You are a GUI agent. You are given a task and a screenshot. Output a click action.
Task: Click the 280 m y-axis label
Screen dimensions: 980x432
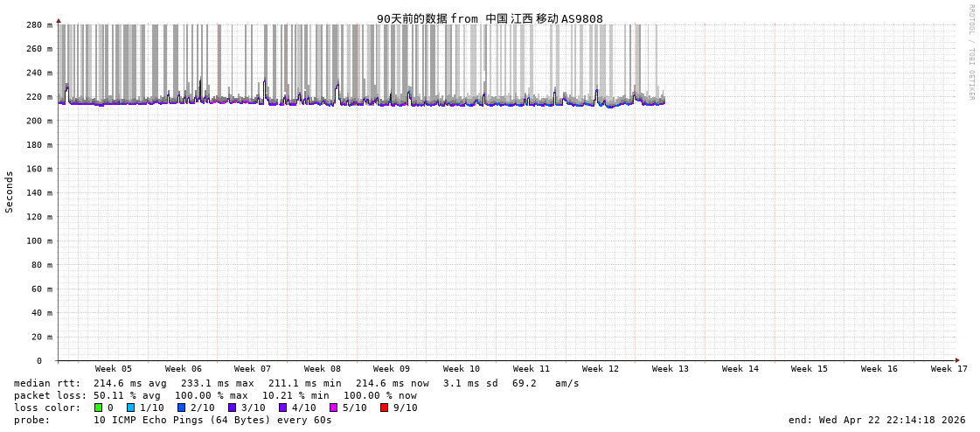[38, 25]
